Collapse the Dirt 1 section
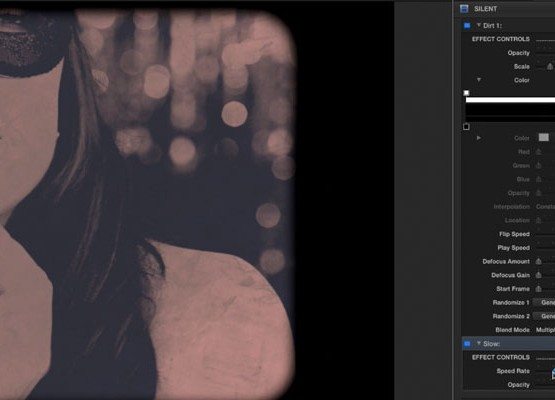555x400 pixels. 479,25
